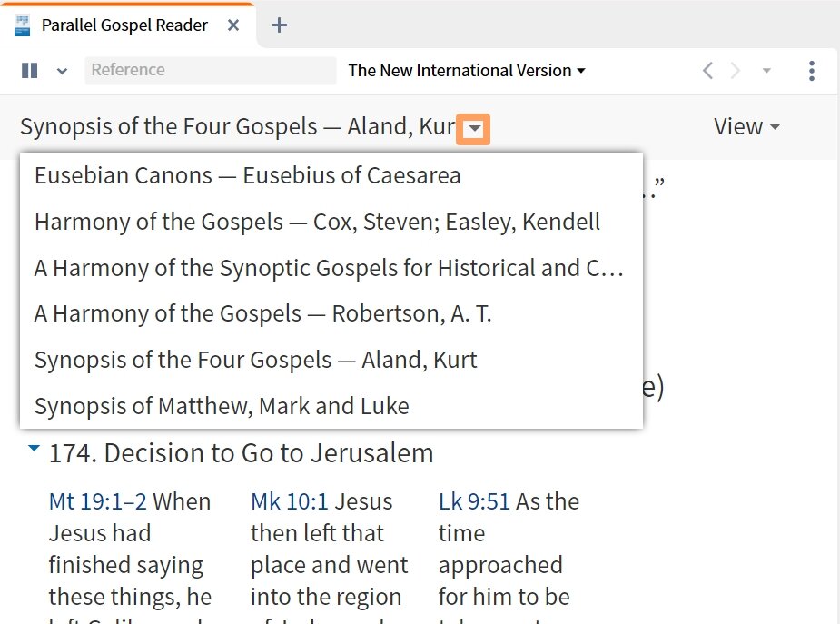The height and width of the screenshot is (624, 840).
Task: Click the Parallel Gospel Reader tab icon
Action: 22,25
